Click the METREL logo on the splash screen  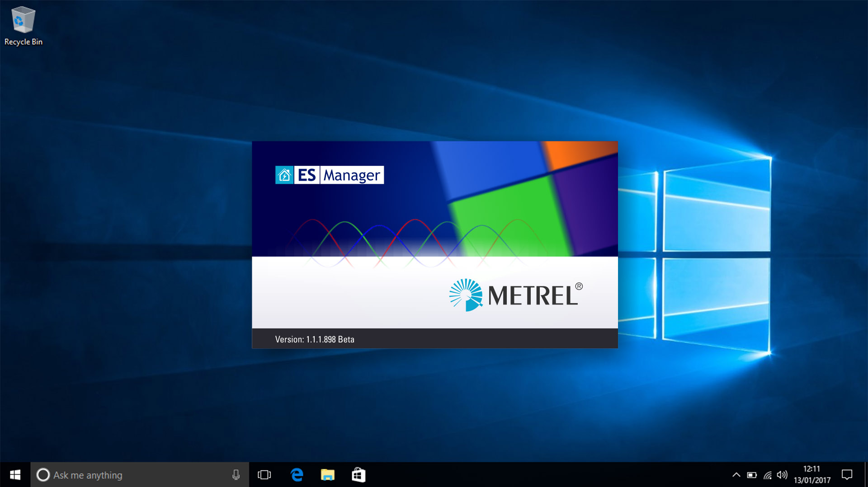point(516,295)
